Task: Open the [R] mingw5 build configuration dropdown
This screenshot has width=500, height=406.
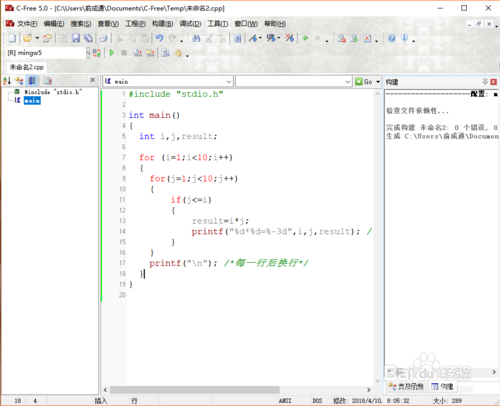Action: coord(88,53)
